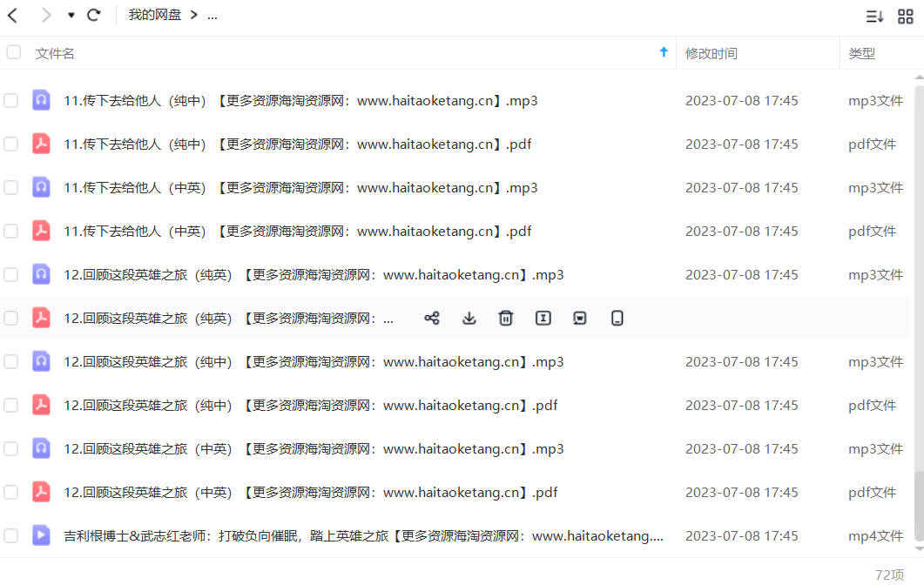
Task: Expand breadcrumb ellipsis path
Action: point(212,17)
